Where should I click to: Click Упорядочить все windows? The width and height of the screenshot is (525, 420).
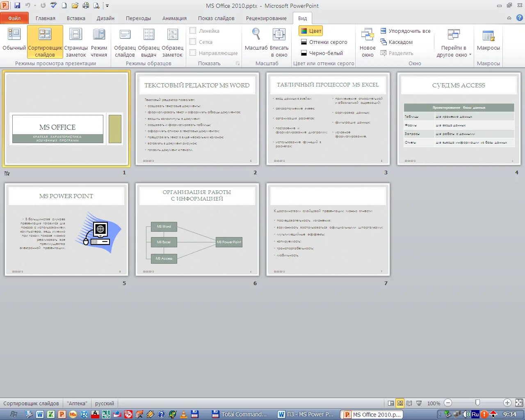[405, 31]
